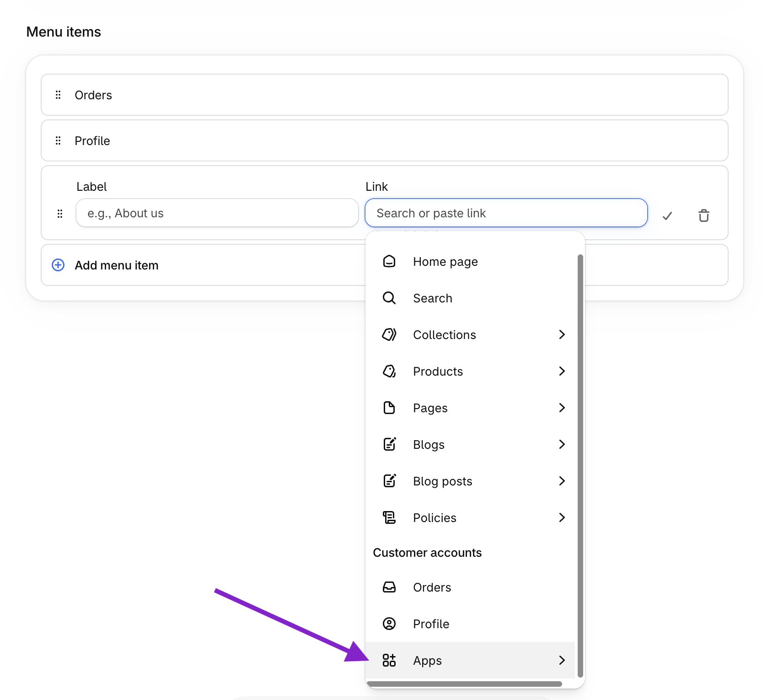Click the Blogs edit icon
Image resolution: width=762 pixels, height=700 pixels.
pos(389,444)
